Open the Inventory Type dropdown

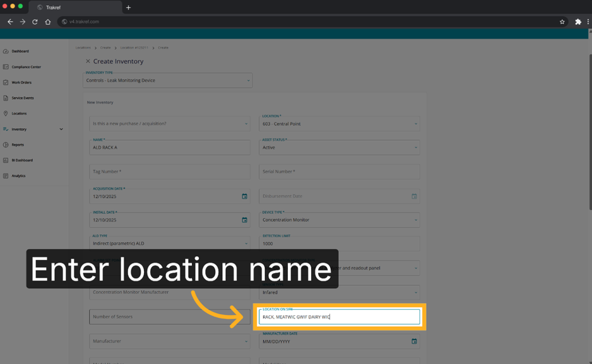point(168,80)
